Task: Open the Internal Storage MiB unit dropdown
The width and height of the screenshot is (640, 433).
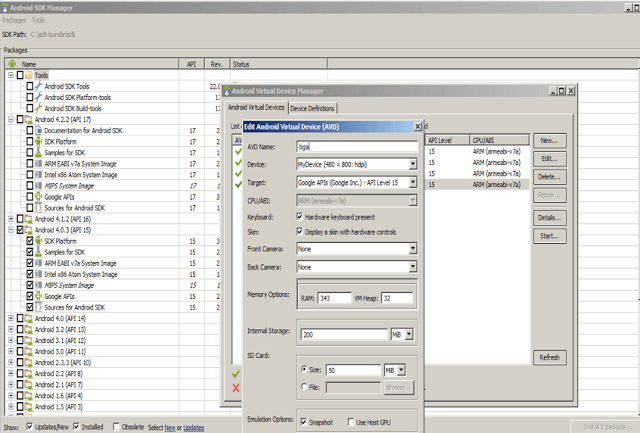Action: click(409, 335)
